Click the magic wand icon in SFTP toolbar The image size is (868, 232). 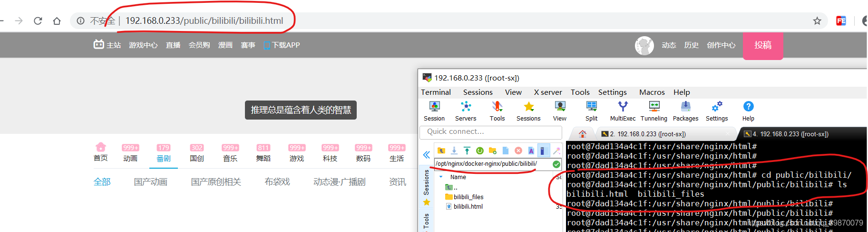click(556, 151)
